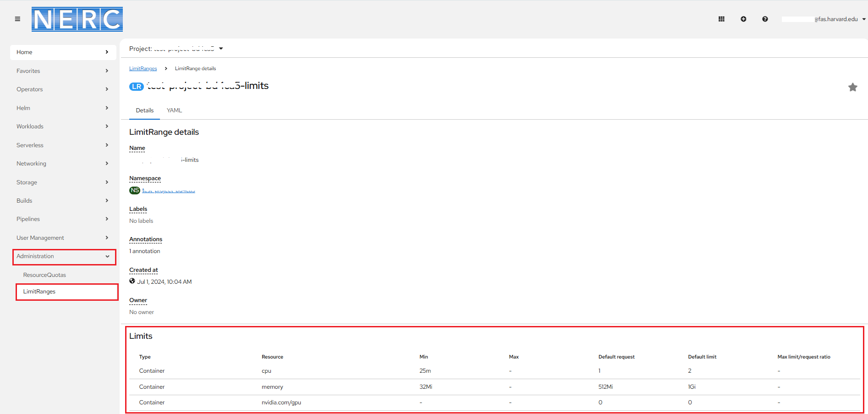Viewport: 868px width, 414px height.
Task: Open the help question mark icon
Action: [x=765, y=19]
